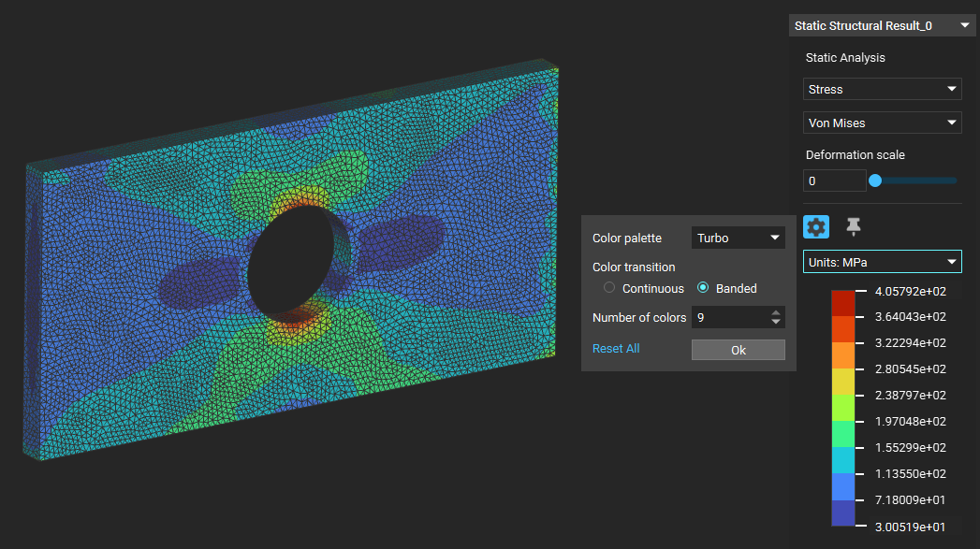
Task: Open the Stress result type dropdown
Action: [x=882, y=89]
